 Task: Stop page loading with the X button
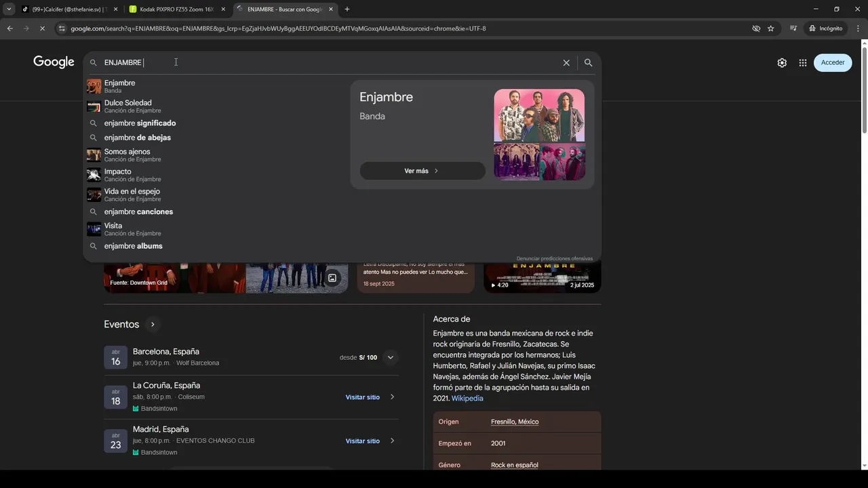(x=42, y=28)
